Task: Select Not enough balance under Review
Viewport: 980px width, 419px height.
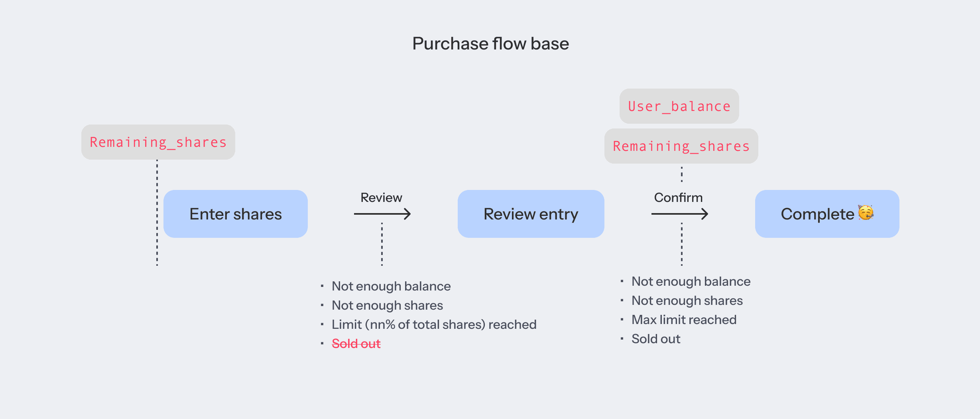Action: point(391,286)
